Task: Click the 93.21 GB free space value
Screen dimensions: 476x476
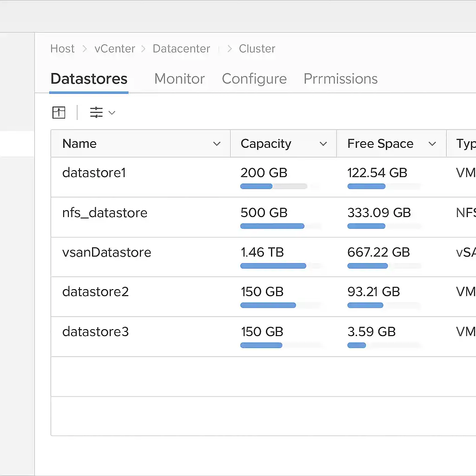Action: (374, 292)
